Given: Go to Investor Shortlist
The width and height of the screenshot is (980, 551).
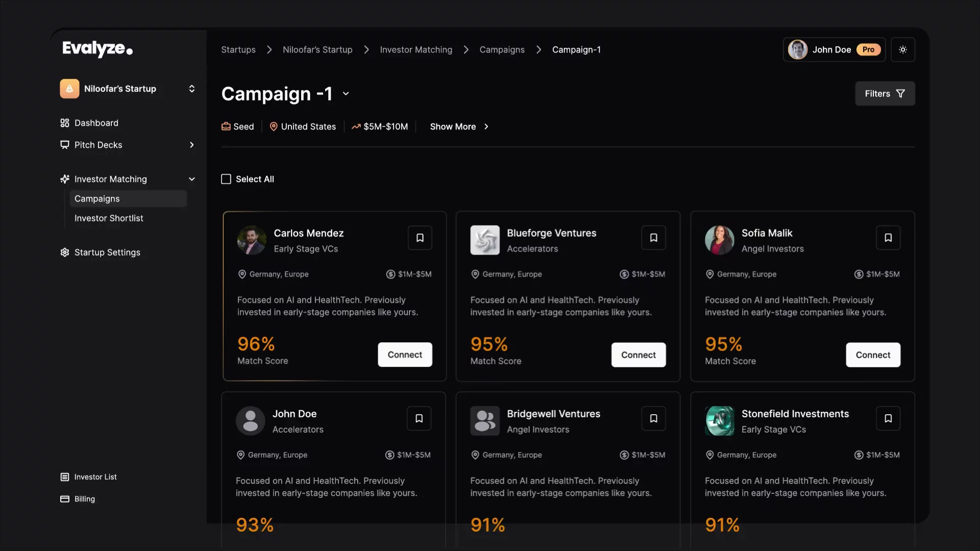Looking at the screenshot, I should coord(109,218).
